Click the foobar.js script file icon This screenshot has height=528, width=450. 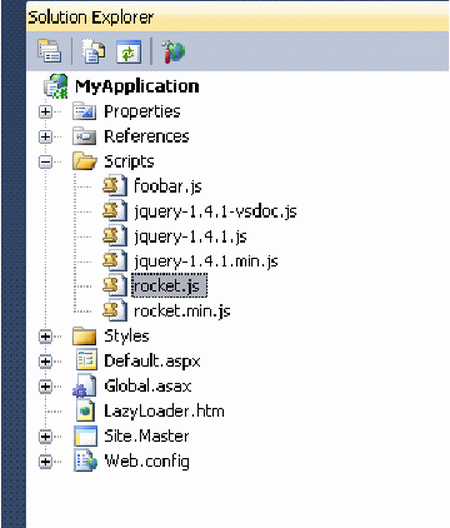(x=115, y=186)
